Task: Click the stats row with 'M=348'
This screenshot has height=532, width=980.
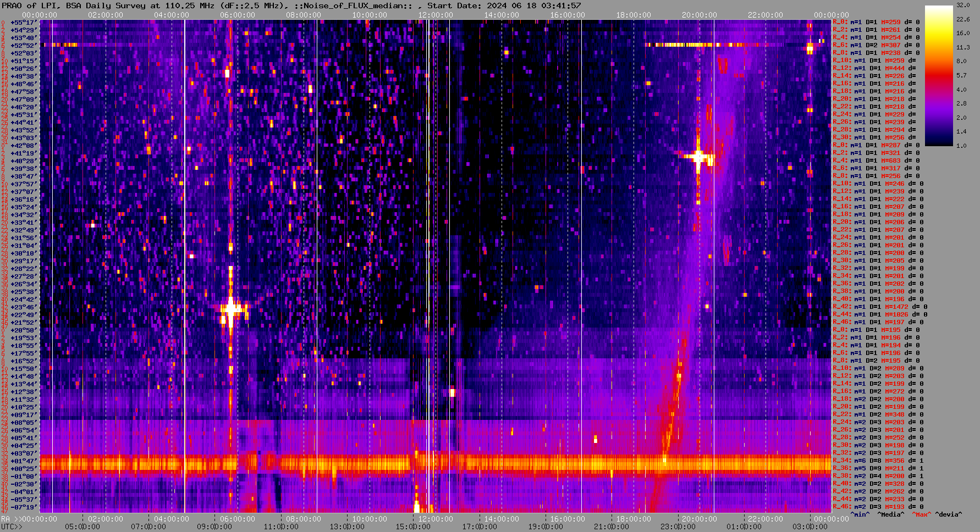Action: tap(878, 414)
